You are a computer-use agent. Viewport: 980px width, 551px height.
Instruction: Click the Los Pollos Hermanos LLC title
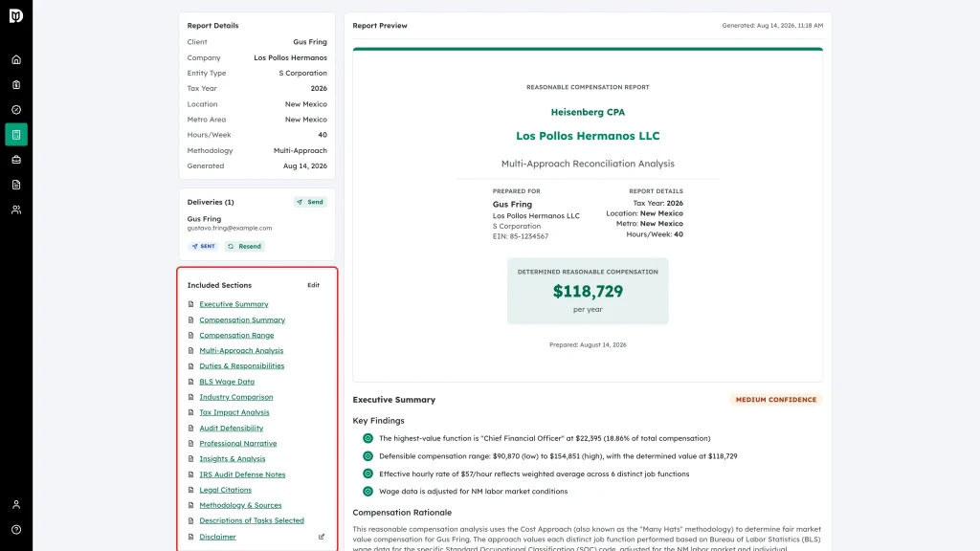[x=588, y=136]
